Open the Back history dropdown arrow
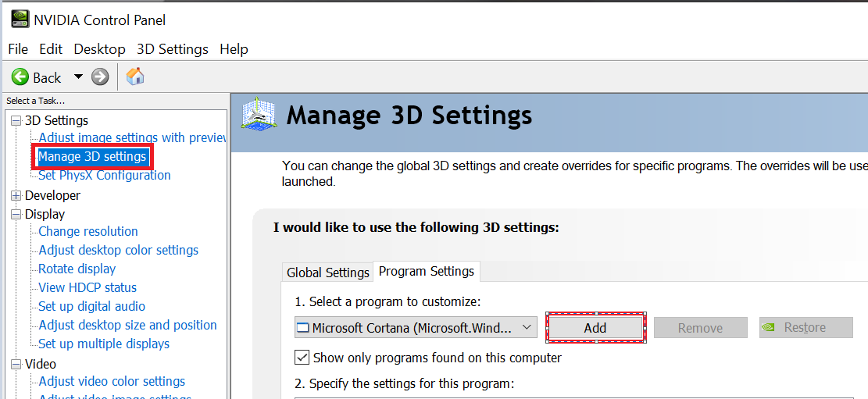The image size is (868, 399). [78, 77]
